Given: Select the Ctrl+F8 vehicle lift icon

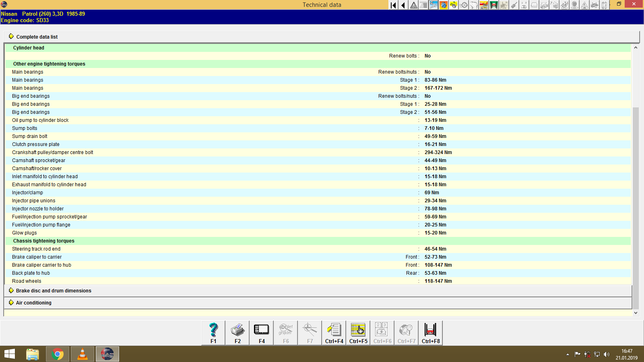Looking at the screenshot, I should tap(430, 333).
